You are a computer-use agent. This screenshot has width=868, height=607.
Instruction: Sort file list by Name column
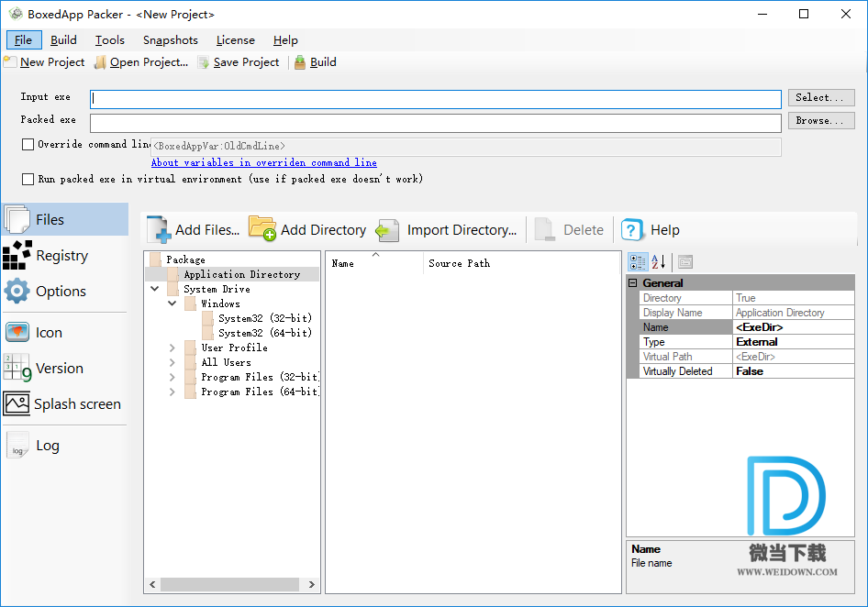[374, 263]
